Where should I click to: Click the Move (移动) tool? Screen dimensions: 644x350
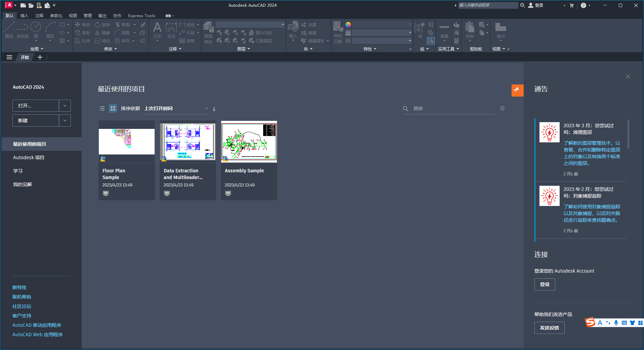83,25
